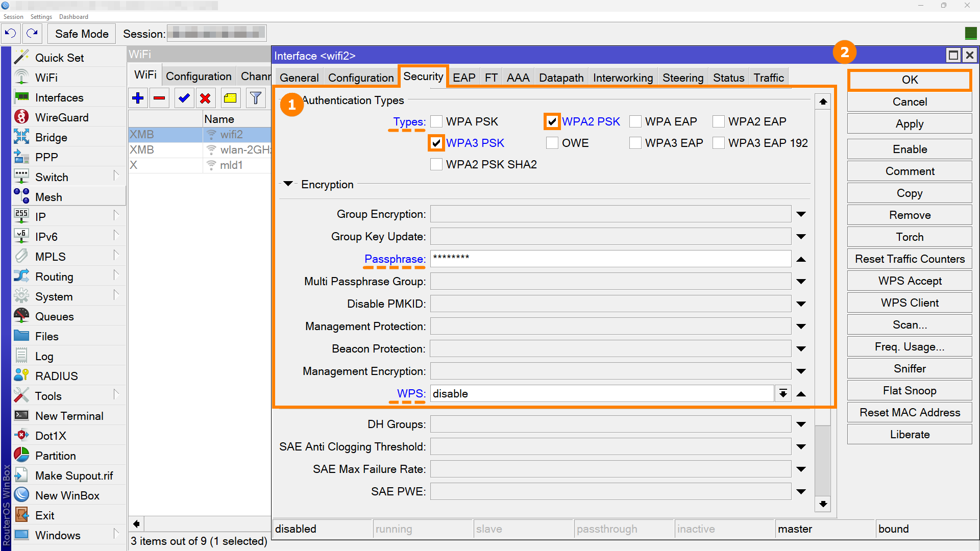Screen dimensions: 980x551
Task: Click the blue checkmark enable icon
Action: point(184,98)
